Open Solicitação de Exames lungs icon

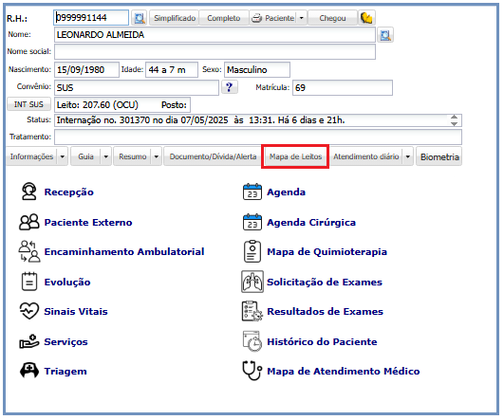(x=252, y=282)
